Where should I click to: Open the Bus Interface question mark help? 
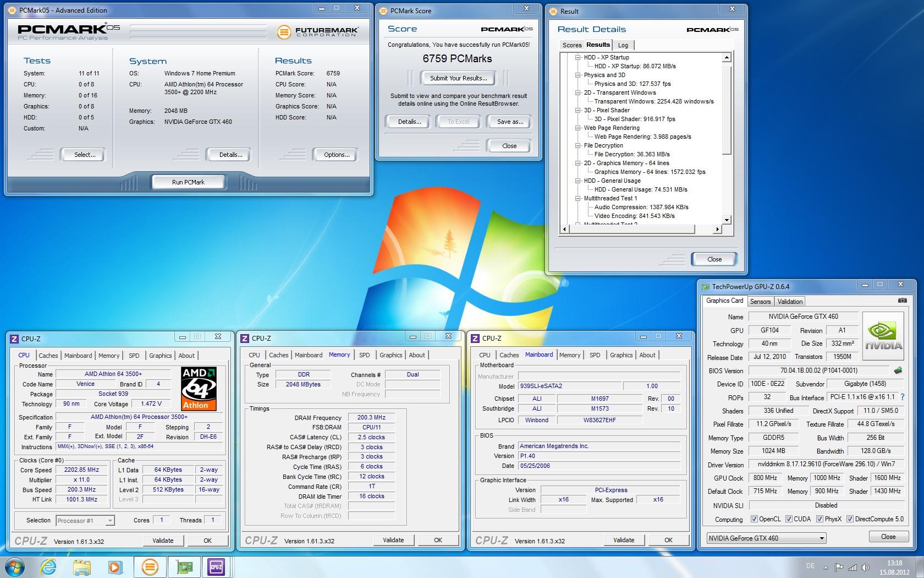click(903, 397)
